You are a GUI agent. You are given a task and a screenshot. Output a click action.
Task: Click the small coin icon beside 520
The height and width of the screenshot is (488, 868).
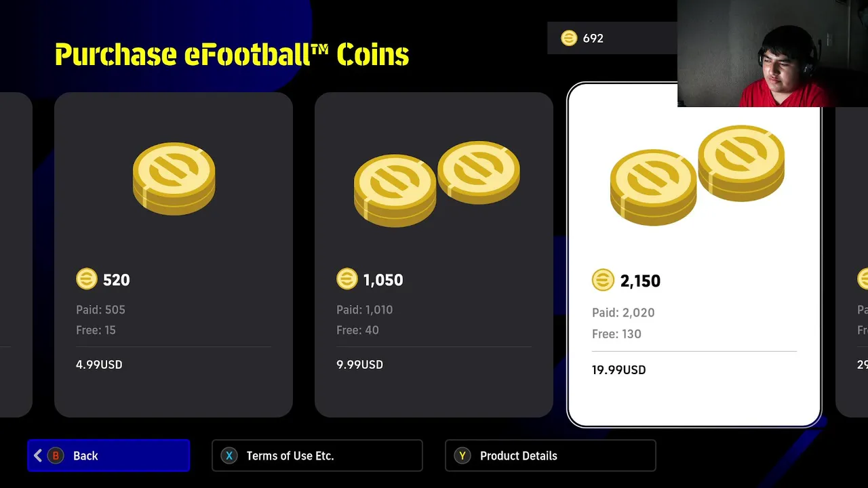[87, 279]
